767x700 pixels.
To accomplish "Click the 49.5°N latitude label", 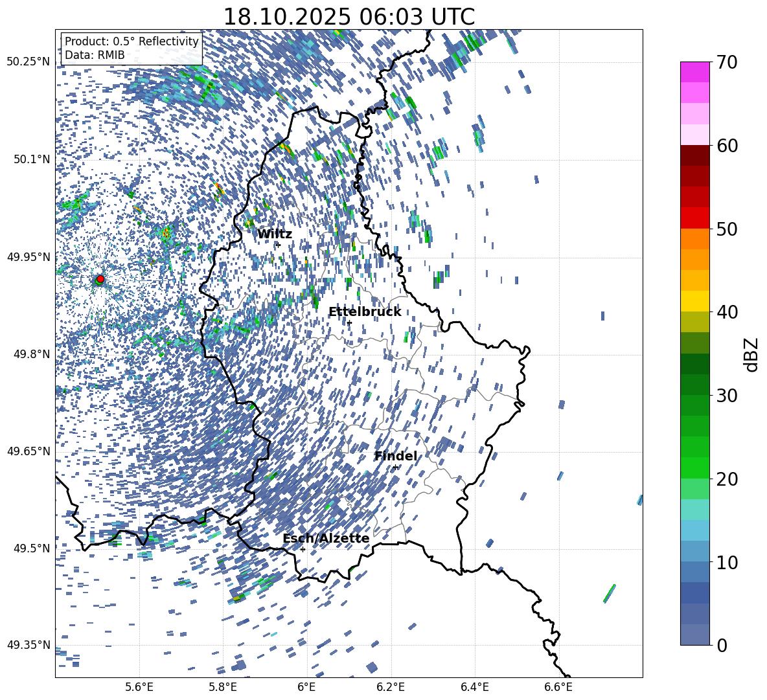I will point(31,548).
